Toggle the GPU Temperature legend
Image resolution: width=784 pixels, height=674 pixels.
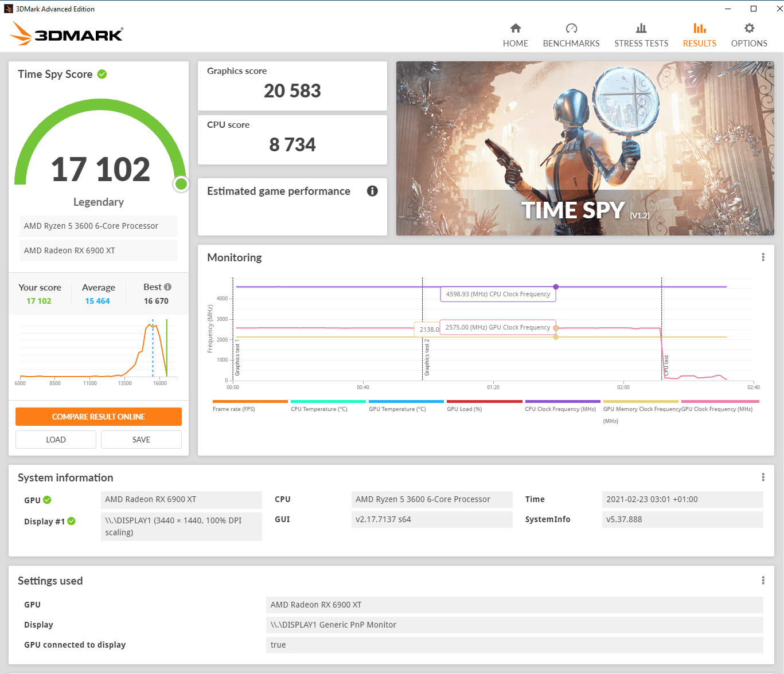[406, 406]
